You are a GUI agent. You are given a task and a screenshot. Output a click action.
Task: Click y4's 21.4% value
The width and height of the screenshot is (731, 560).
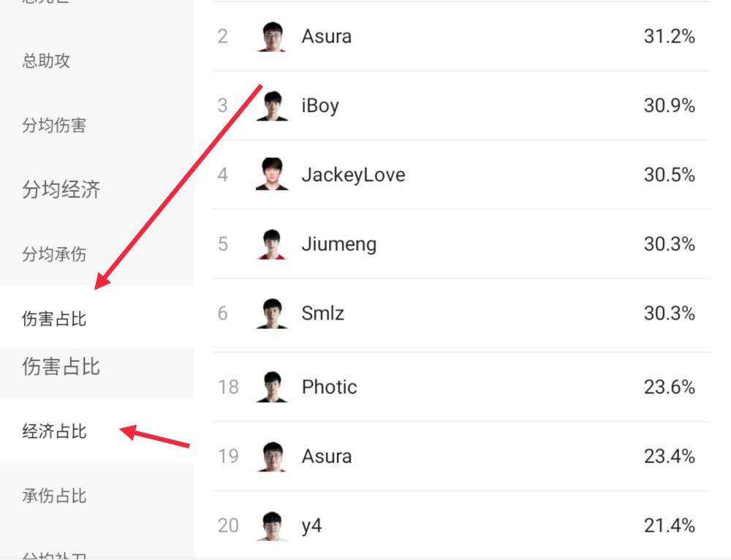(x=669, y=526)
